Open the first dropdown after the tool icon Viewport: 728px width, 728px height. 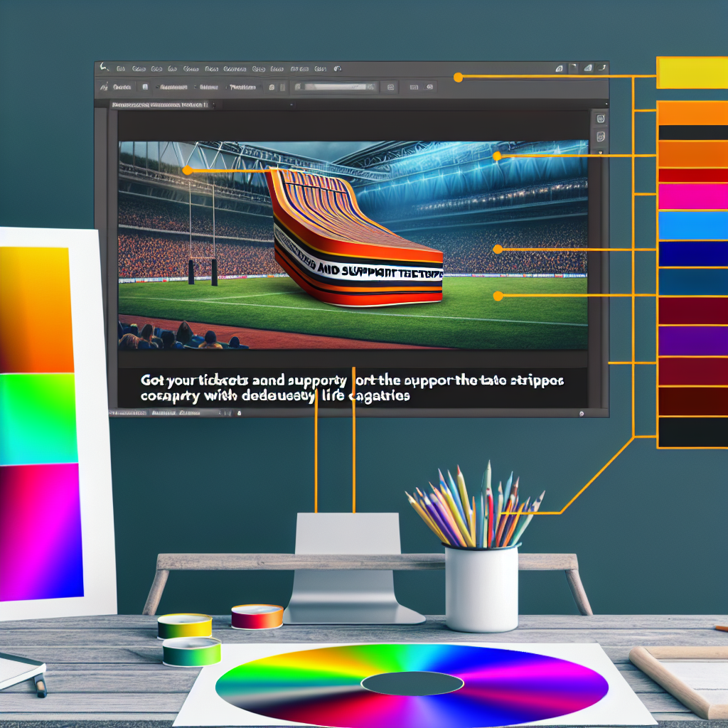tap(123, 87)
